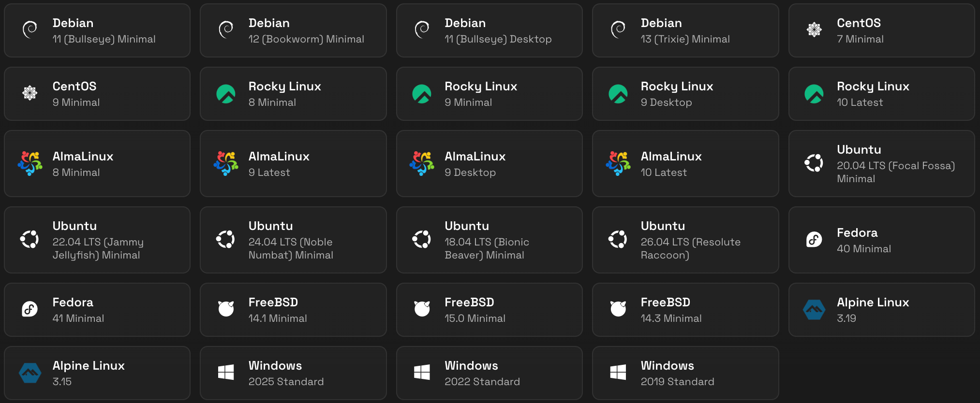Click the "18.04 LTS (Bionic Beaver) Minimal" text
Viewport: 980px width, 403px height.
[487, 248]
